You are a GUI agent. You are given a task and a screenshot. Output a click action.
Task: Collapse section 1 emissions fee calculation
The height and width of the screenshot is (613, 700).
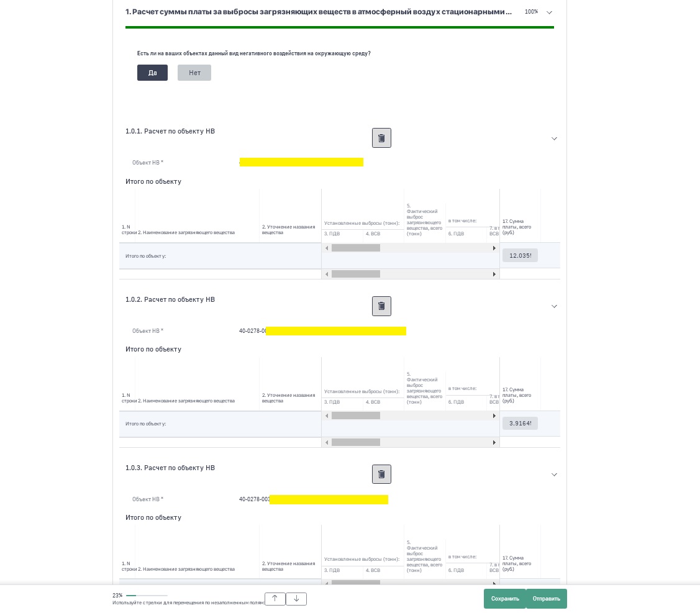(x=549, y=12)
